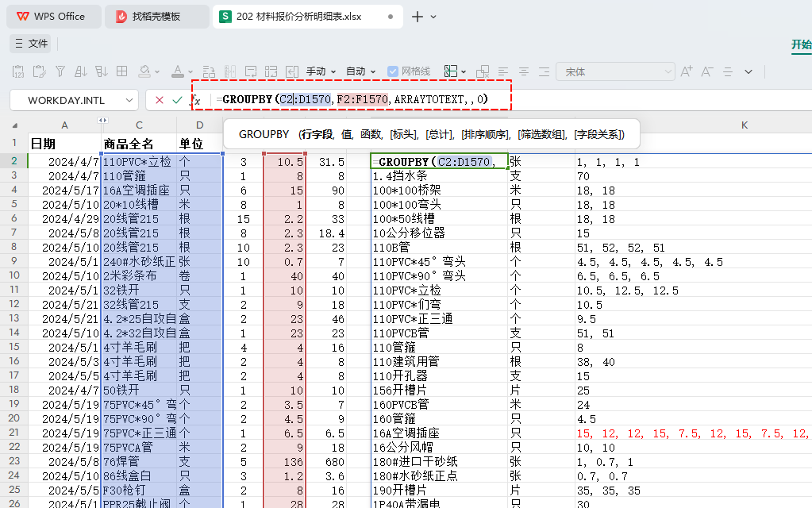Viewport: 812px width, 508px height.
Task: Click the filter funnel icon
Action: click(x=60, y=71)
